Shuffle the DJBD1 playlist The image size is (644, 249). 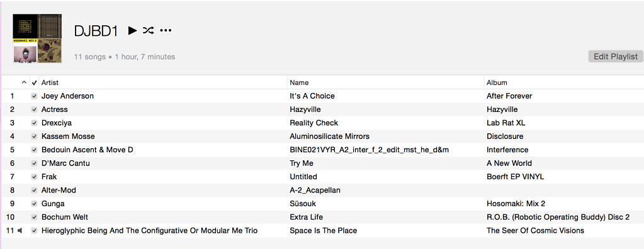[x=149, y=30]
